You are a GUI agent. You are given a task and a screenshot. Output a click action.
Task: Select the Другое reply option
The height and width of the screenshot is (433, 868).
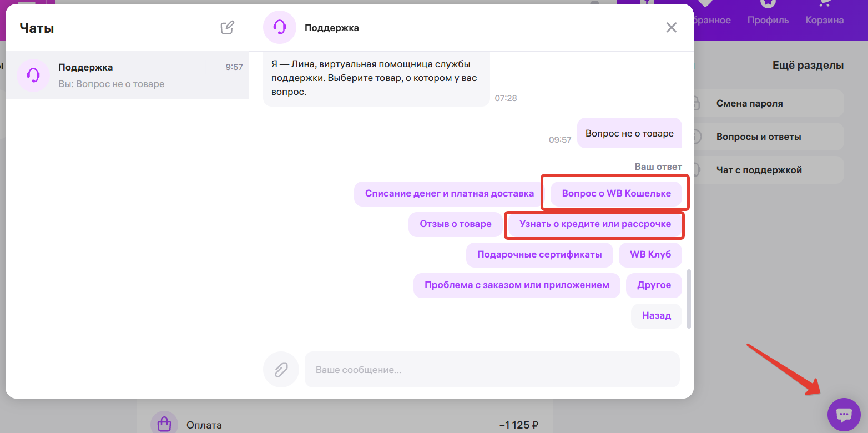point(654,285)
